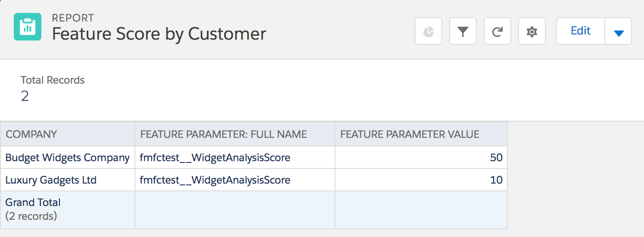Click Feature Parameter: Full Name column header
Screen dimensions: 644x237
click(x=223, y=134)
